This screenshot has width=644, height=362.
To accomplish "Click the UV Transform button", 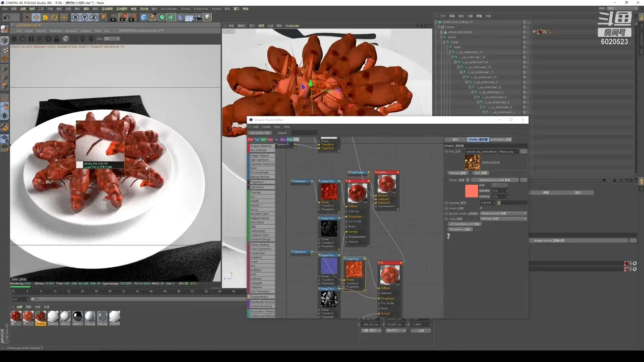I will click(x=464, y=224).
